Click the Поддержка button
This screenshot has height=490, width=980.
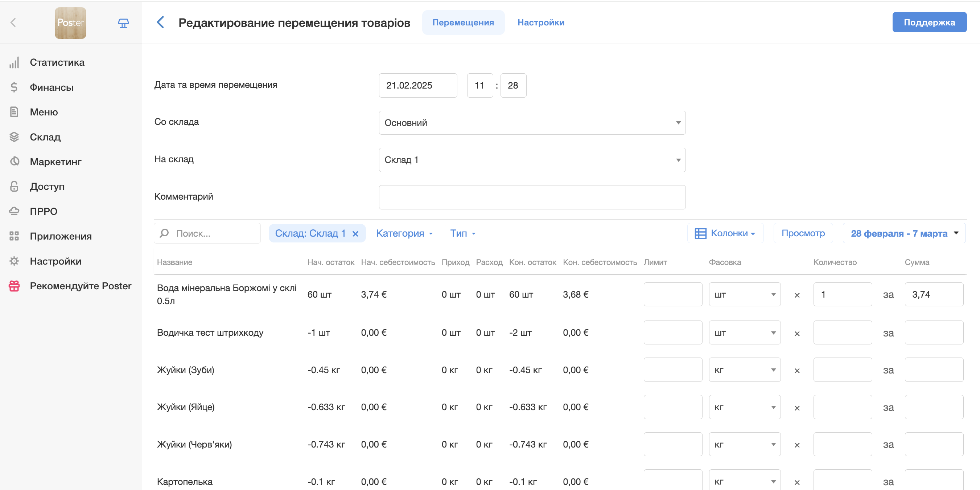[929, 22]
